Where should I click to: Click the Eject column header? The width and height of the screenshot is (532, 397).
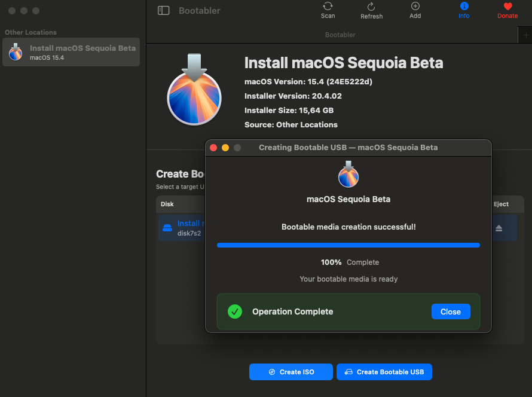[501, 204]
